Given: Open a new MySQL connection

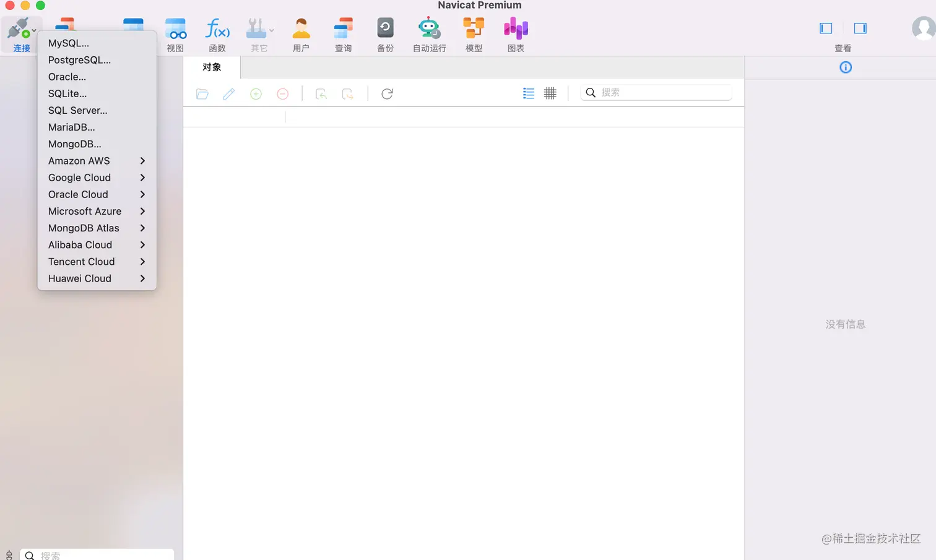Looking at the screenshot, I should pos(69,43).
